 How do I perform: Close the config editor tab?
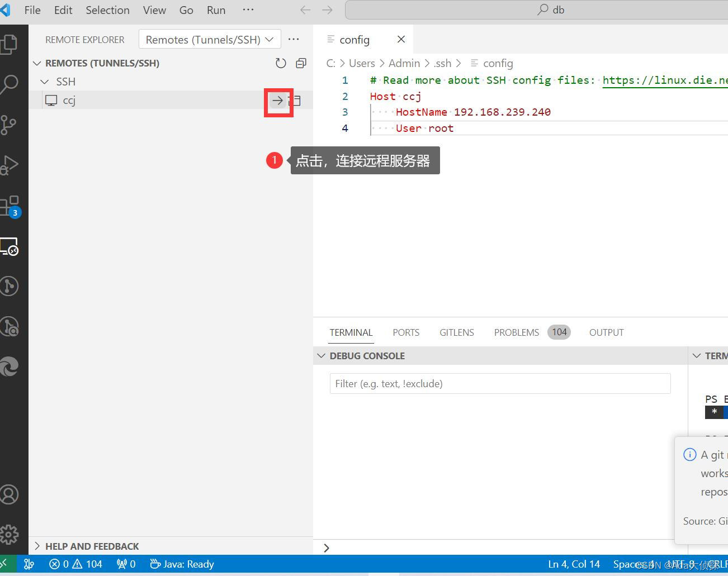[x=401, y=39]
